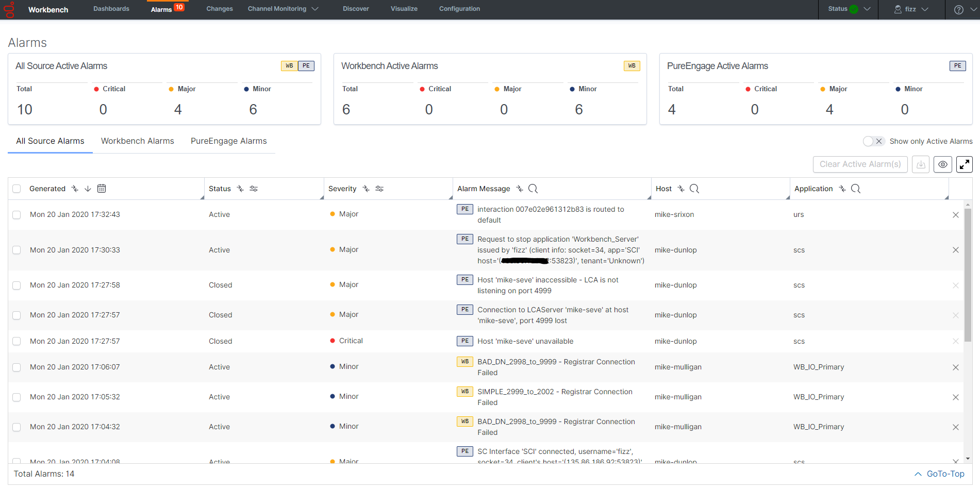Expand alarms table to full screen
The image size is (980, 489).
tap(964, 164)
